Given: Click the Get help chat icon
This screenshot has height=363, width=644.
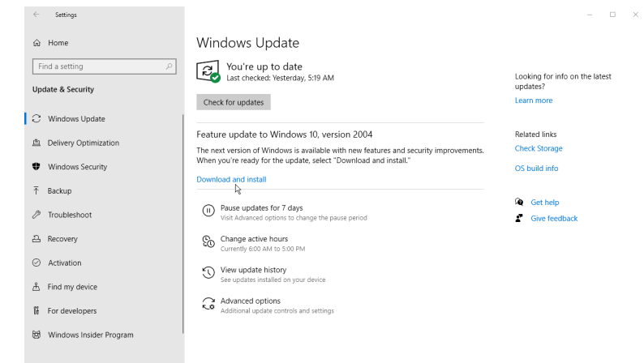Looking at the screenshot, I should [519, 202].
